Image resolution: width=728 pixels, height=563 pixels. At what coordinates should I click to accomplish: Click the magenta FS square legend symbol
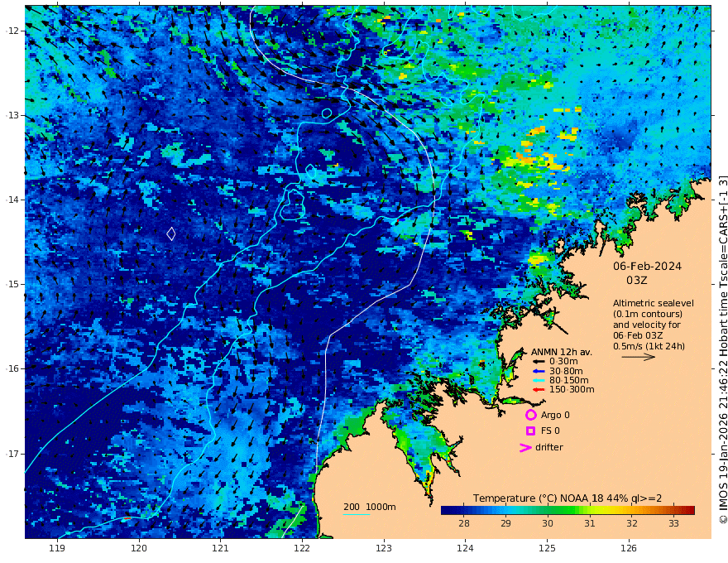(530, 431)
